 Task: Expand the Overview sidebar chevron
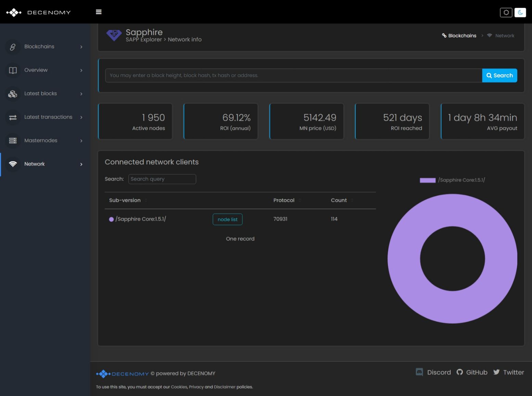(x=81, y=70)
